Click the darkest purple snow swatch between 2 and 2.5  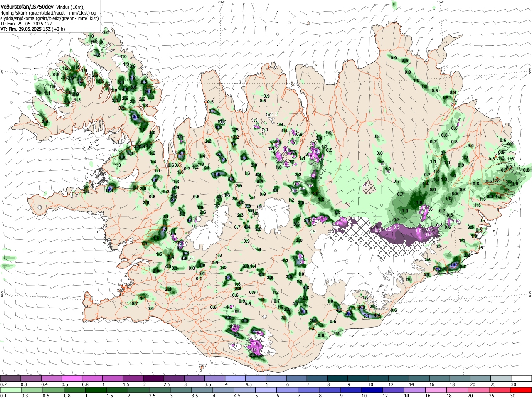pyautogui.click(x=154, y=378)
